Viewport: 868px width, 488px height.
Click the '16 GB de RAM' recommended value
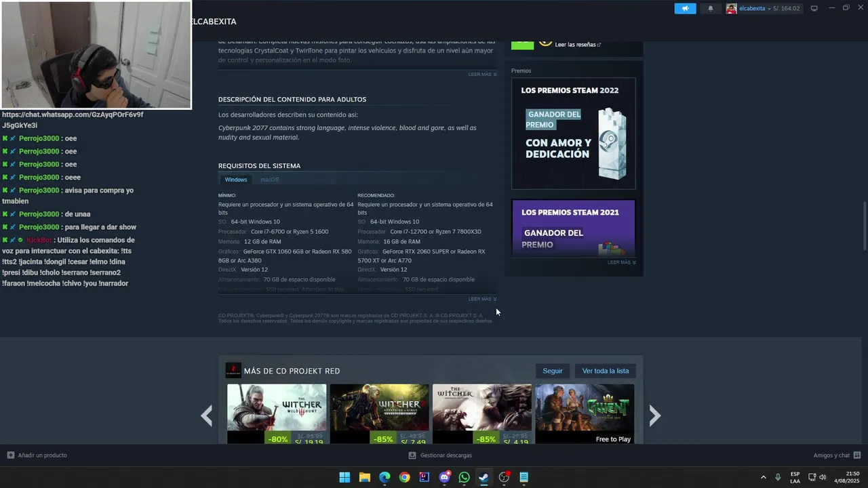click(x=401, y=241)
